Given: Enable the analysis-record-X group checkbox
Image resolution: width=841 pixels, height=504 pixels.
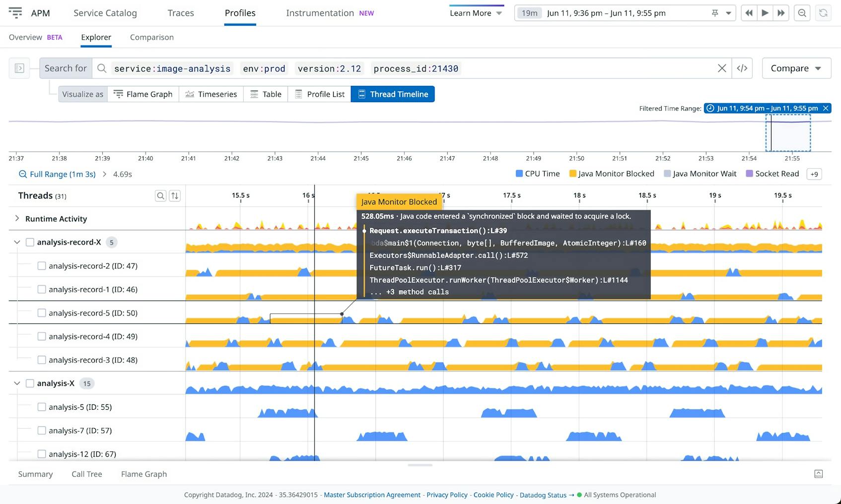Looking at the screenshot, I should [30, 242].
